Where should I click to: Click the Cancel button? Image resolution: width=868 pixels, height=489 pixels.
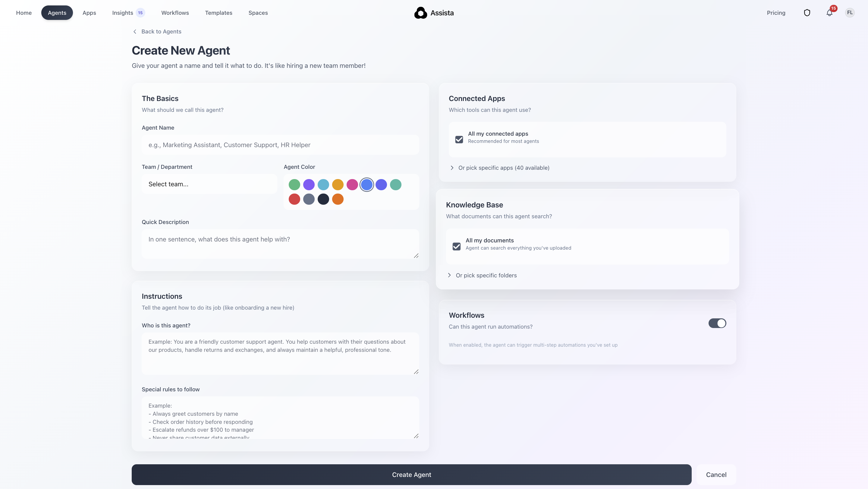coord(716,475)
